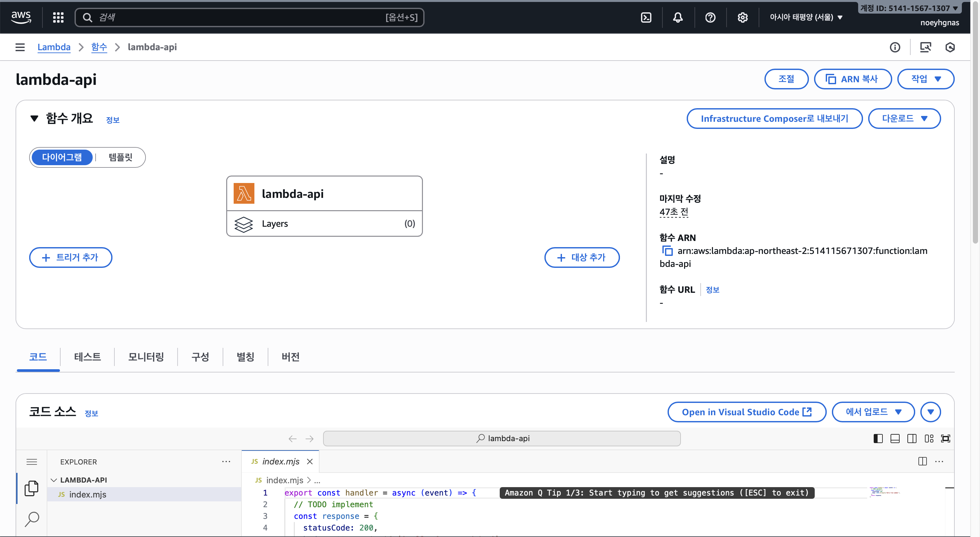This screenshot has width=980, height=537.
Task: Copy function ARN using copy icon
Action: (x=667, y=251)
